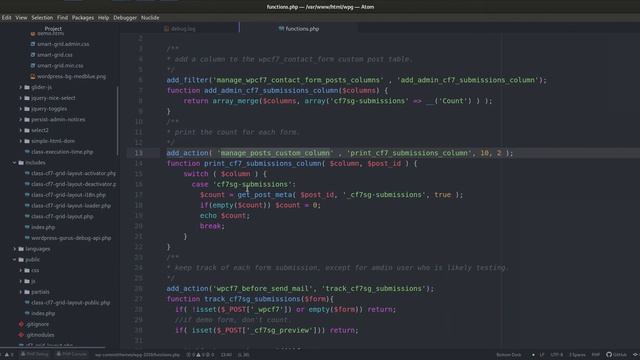The height and width of the screenshot is (360, 640).
Task: Click the .gitignore git icon
Action: coord(21,324)
